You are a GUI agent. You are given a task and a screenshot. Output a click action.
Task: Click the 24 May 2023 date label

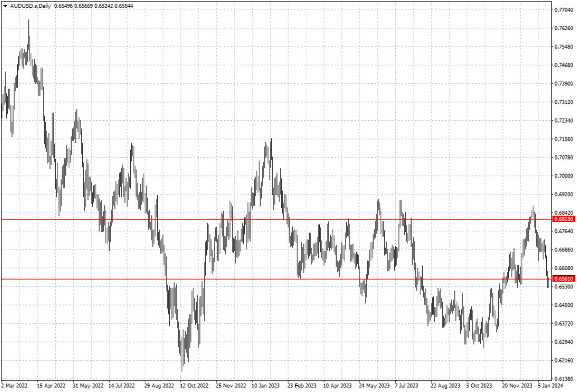tap(374, 386)
